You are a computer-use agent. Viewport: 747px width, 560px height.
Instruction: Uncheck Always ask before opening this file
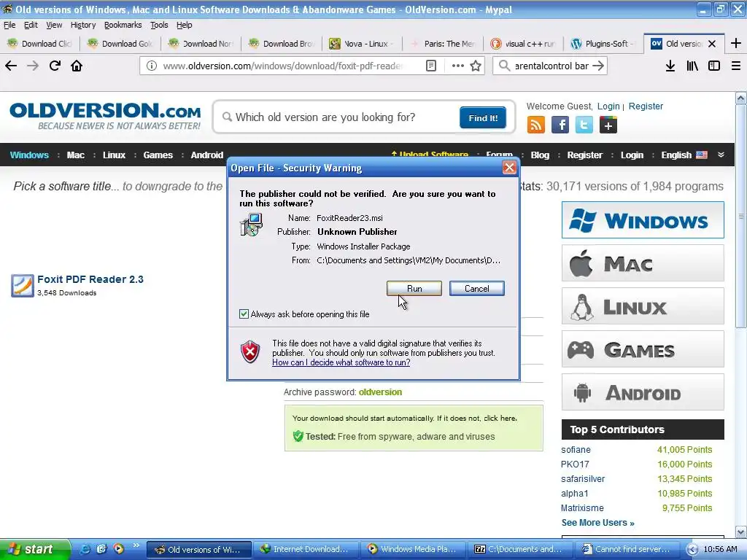coord(244,314)
